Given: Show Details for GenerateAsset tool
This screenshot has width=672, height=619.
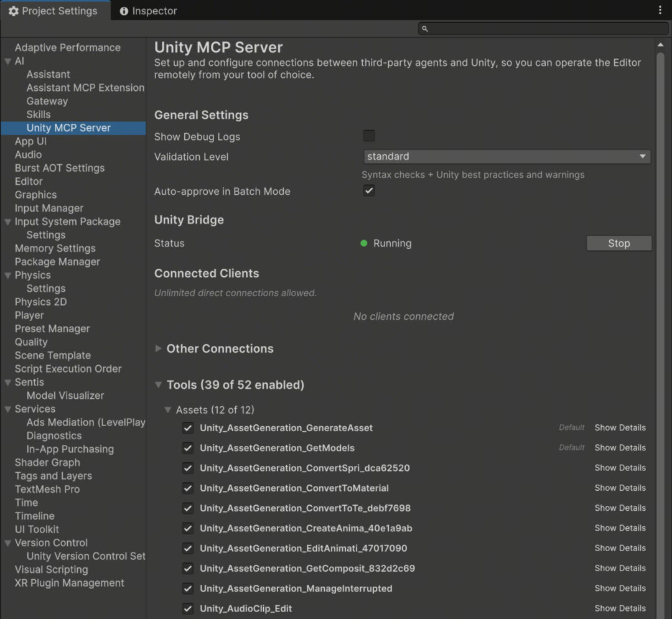Looking at the screenshot, I should (x=620, y=427).
